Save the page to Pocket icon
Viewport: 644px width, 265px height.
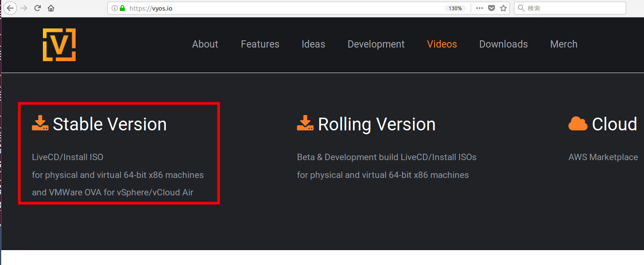[491, 8]
